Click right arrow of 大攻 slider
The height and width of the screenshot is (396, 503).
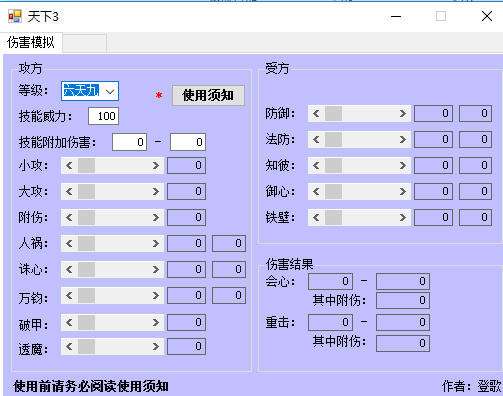coord(156,192)
